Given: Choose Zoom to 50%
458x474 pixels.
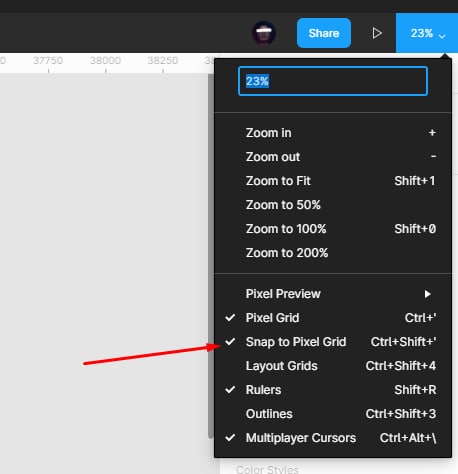Looking at the screenshot, I should point(333,205).
